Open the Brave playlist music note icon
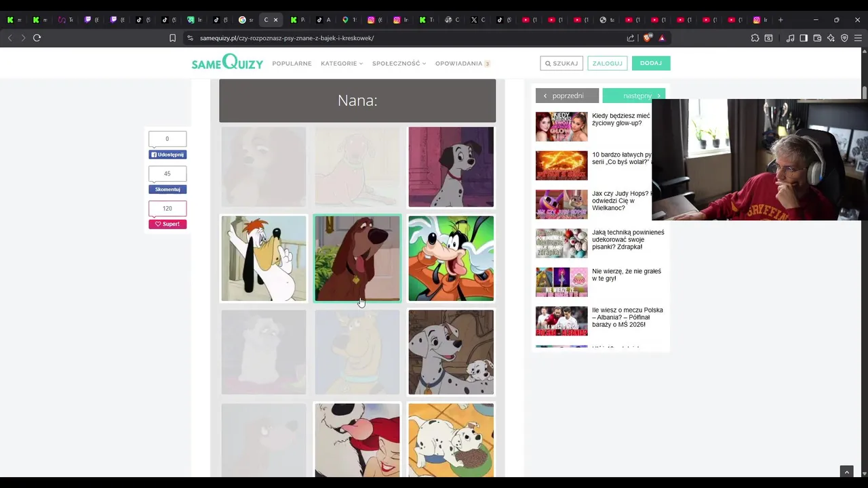Screen dimensions: 868x488 [790, 38]
